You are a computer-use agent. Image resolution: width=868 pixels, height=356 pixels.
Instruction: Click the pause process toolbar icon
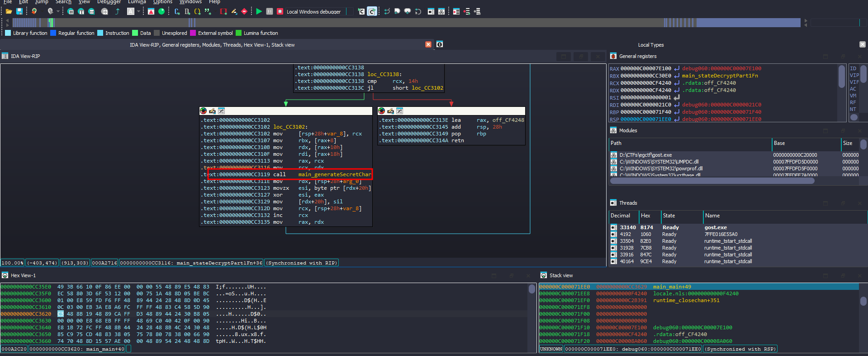(x=270, y=11)
